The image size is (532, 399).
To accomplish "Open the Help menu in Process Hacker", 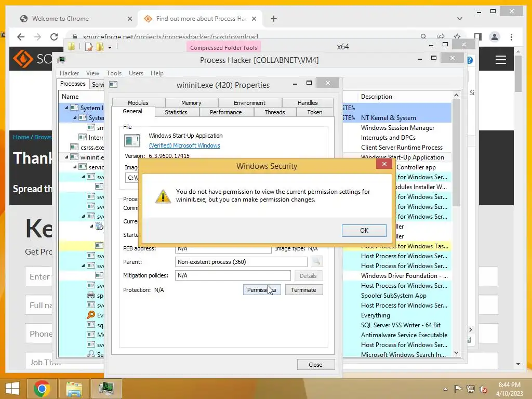I will tap(157, 73).
